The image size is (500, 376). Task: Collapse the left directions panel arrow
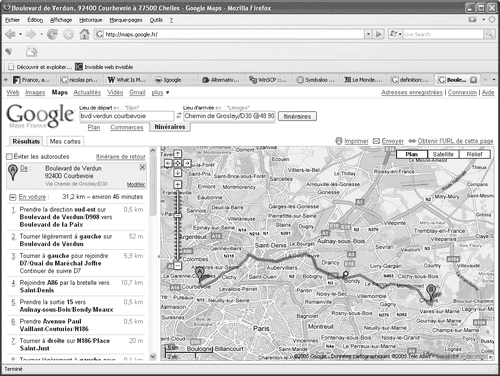click(159, 256)
